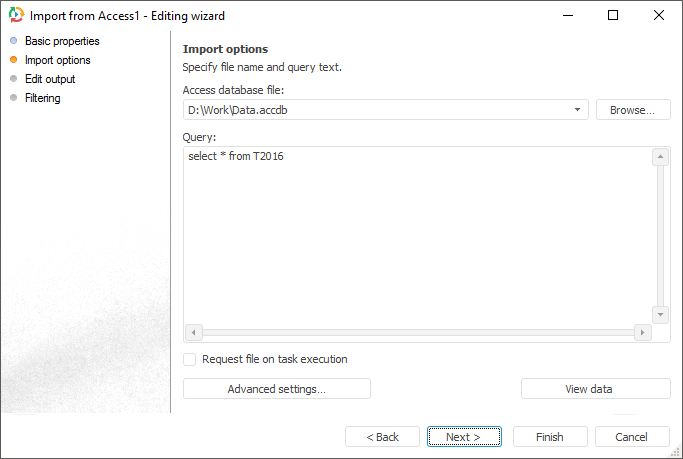Proceed with the Next button
683x459 pixels.
coord(464,437)
